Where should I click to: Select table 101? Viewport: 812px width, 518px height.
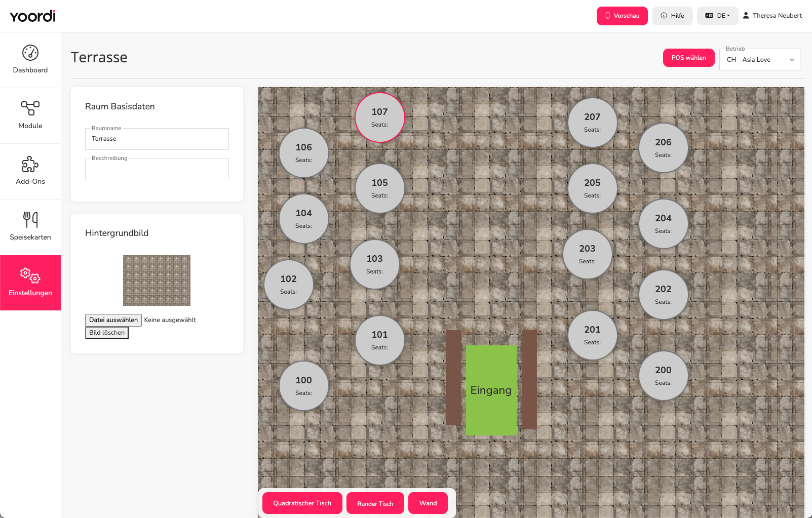tap(380, 340)
